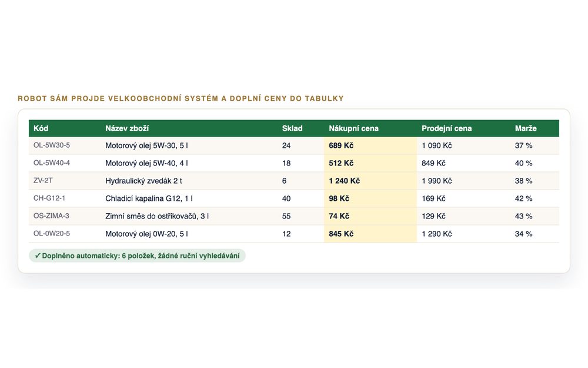The width and height of the screenshot is (588, 368).
Task: Click the selling price 1 990 Kč
Action: click(x=437, y=181)
